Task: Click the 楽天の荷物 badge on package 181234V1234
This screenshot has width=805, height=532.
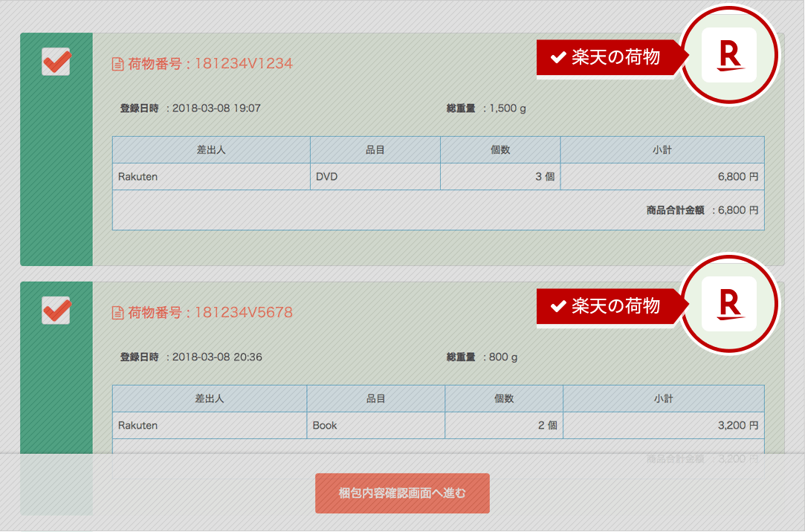Action: click(611, 57)
